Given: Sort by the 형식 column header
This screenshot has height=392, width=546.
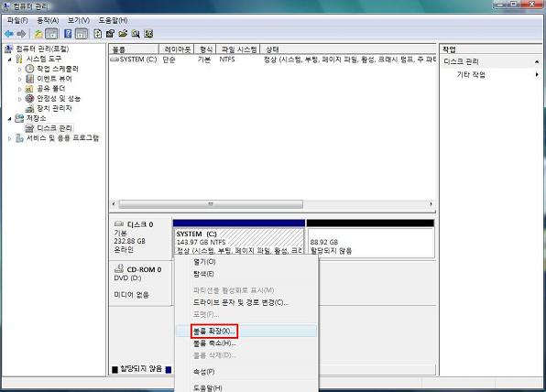Looking at the screenshot, I should coord(205,49).
